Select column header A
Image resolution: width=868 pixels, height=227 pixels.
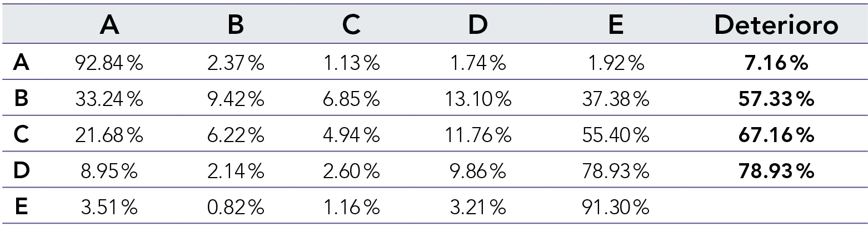(x=109, y=26)
